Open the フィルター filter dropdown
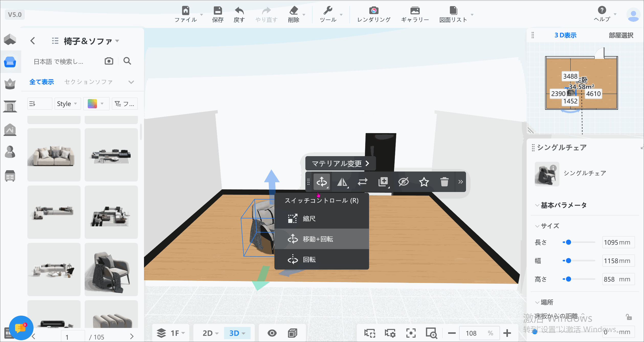Image resolution: width=644 pixels, height=342 pixels. click(125, 104)
